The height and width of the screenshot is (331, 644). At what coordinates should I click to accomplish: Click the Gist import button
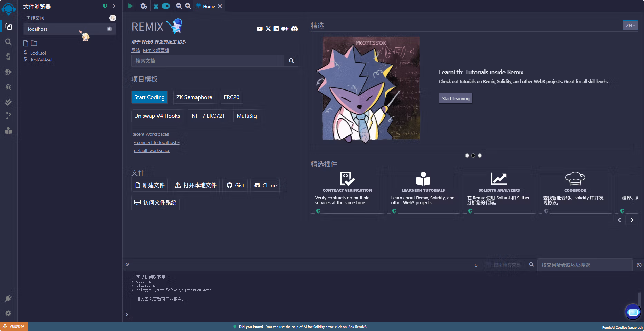coord(235,185)
